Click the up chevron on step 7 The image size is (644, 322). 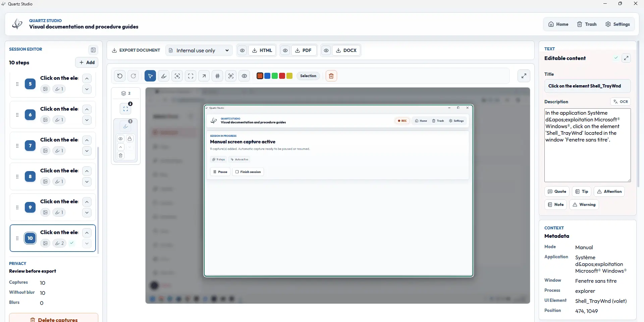coord(87,140)
